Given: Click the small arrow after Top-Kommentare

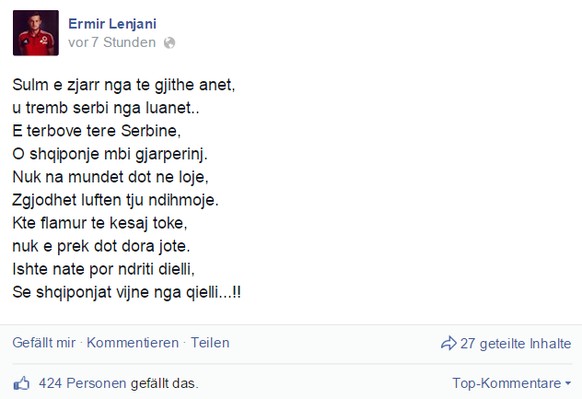Looking at the screenshot, I should tap(568, 383).
